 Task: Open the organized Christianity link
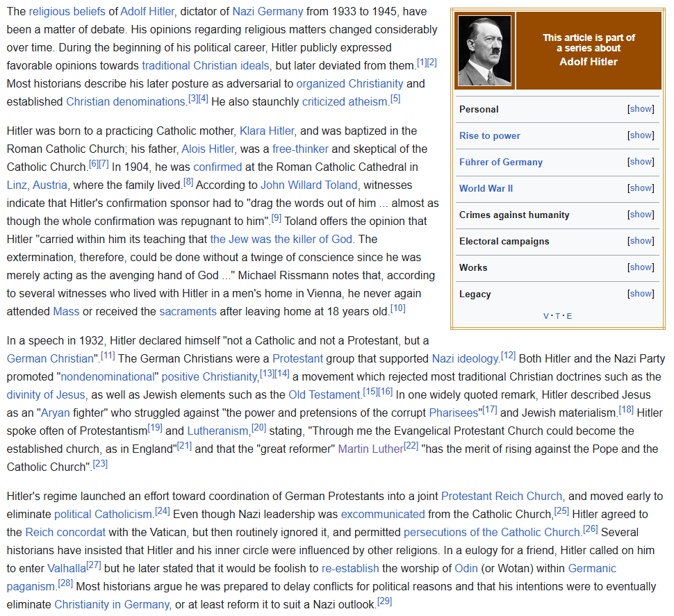(x=350, y=84)
